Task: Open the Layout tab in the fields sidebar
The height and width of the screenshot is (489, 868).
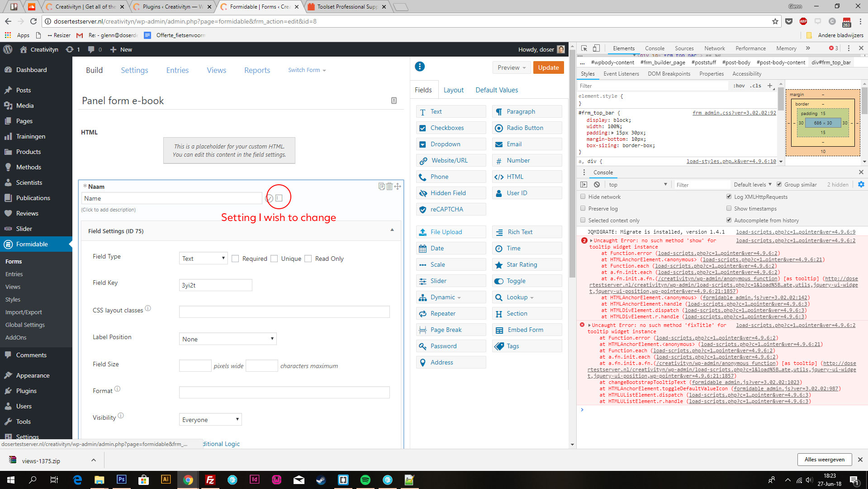Action: pos(453,90)
